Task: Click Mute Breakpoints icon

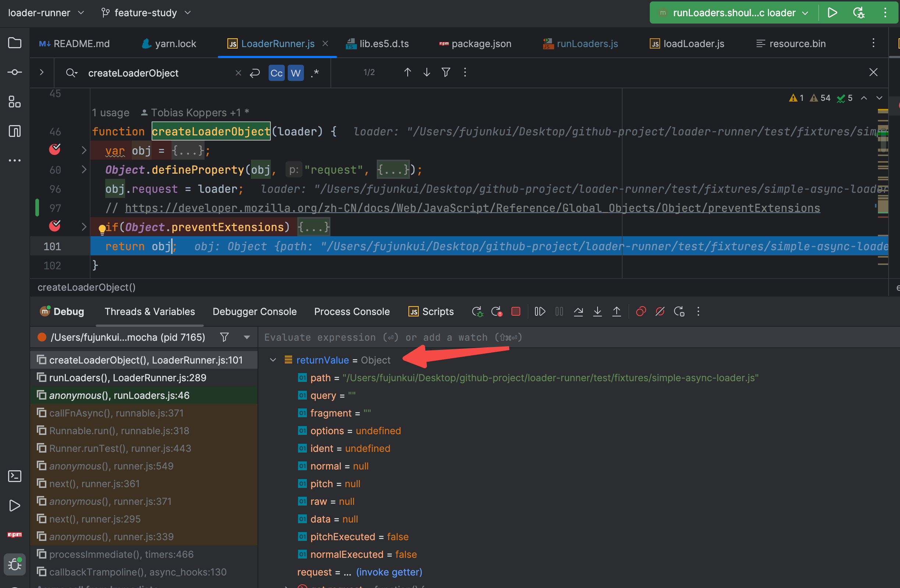Action: click(x=660, y=312)
